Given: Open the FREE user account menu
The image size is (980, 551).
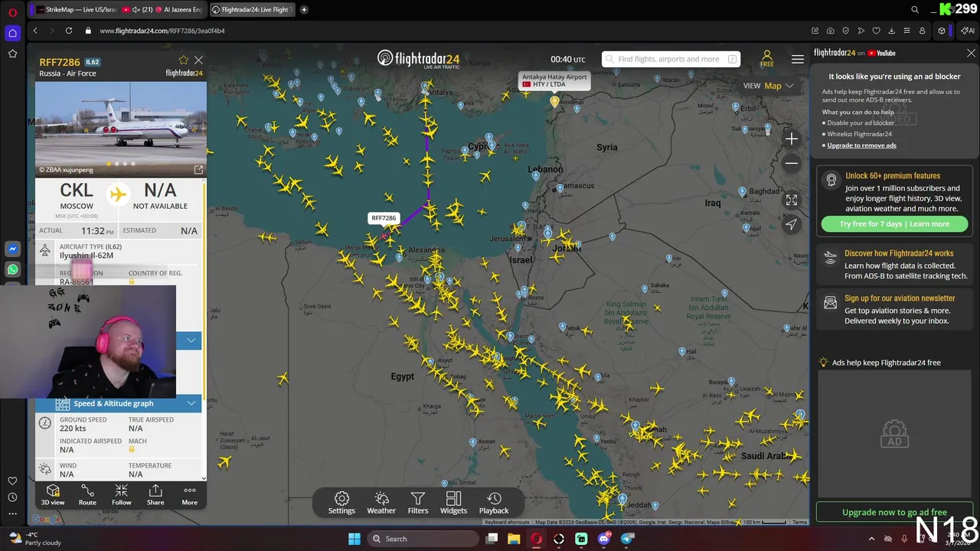Looking at the screenshot, I should click(766, 59).
